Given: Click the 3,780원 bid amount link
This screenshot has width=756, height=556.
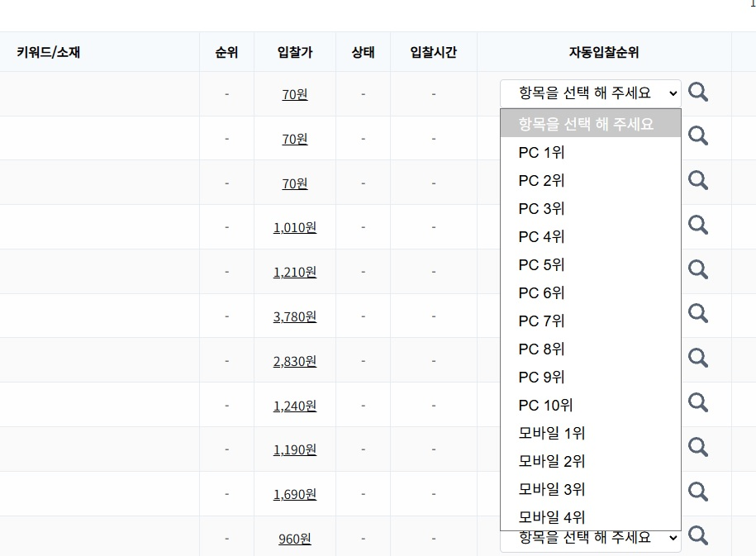Looking at the screenshot, I should [294, 316].
